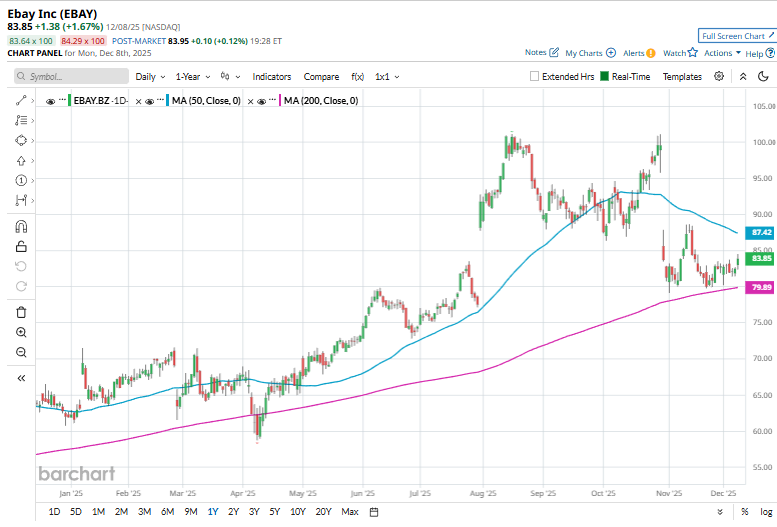Select the 6M time range
777x527 pixels.
pos(167,512)
